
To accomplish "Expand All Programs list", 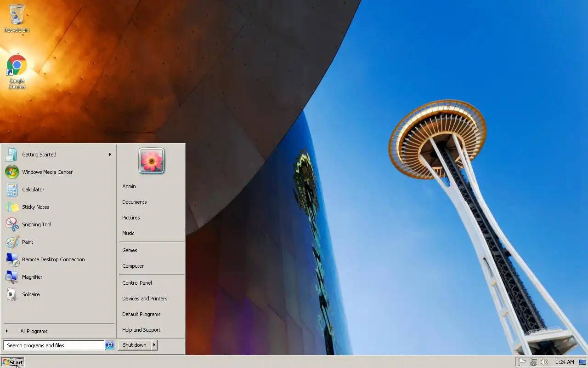I will 34,331.
